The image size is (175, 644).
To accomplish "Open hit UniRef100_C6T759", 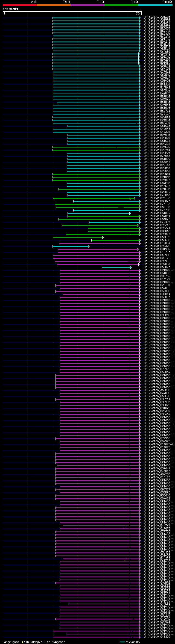I will 157,21.
